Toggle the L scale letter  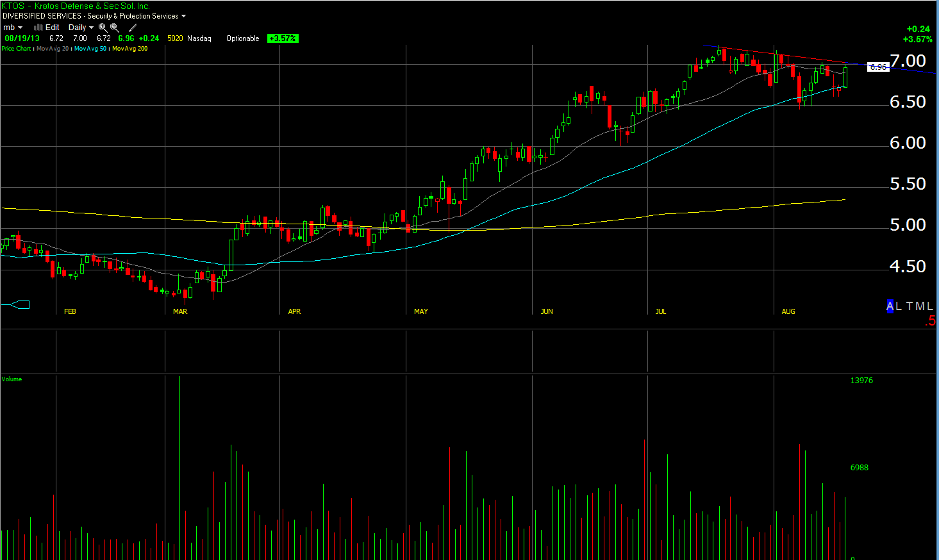[x=899, y=306]
